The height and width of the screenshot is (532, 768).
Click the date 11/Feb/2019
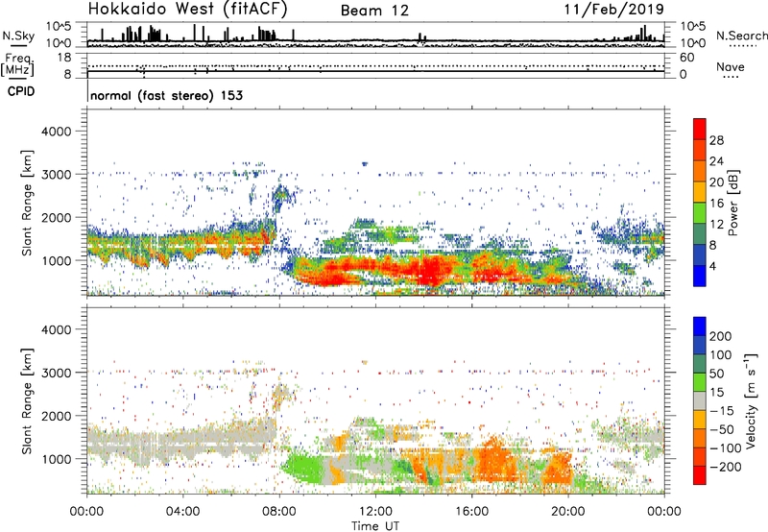click(x=614, y=10)
